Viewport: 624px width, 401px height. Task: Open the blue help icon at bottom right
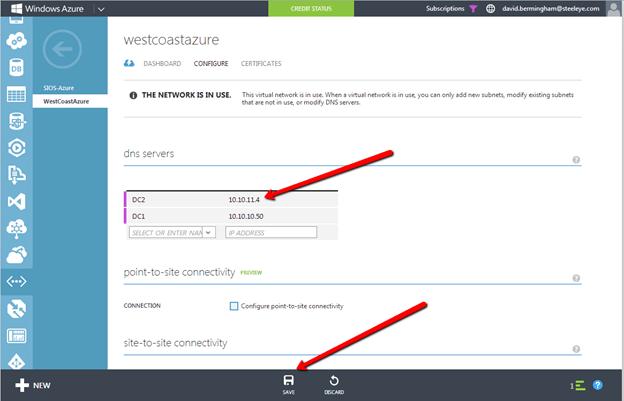pyautogui.click(x=598, y=385)
